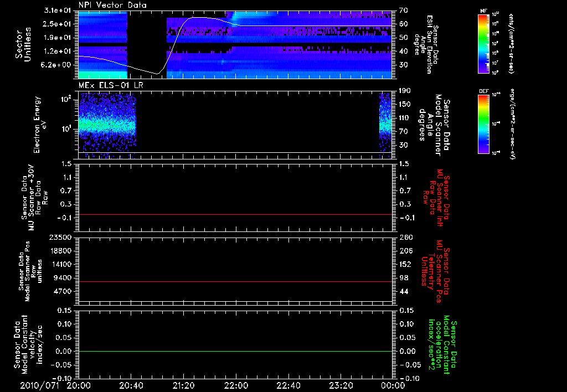Click the '1.2e+01' sector tick label
Image resolution: width=567 pixels, height=392 pixels.
pyautogui.click(x=57, y=51)
